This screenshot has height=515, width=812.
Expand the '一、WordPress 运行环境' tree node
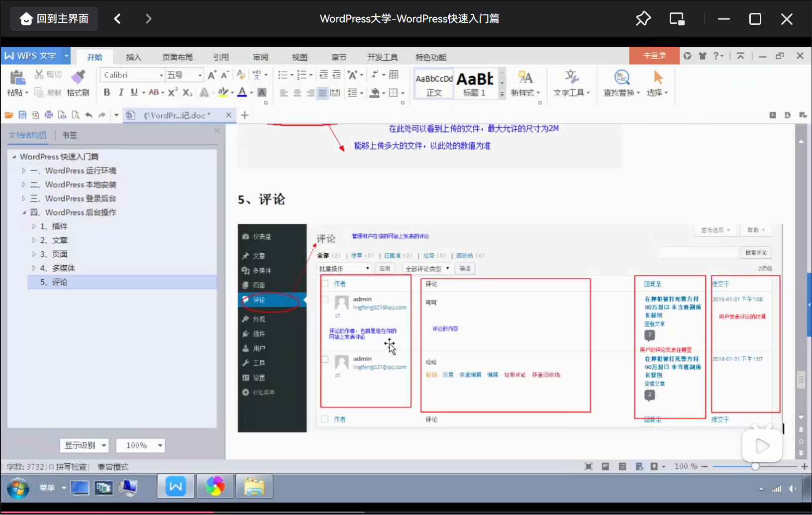[23, 171]
